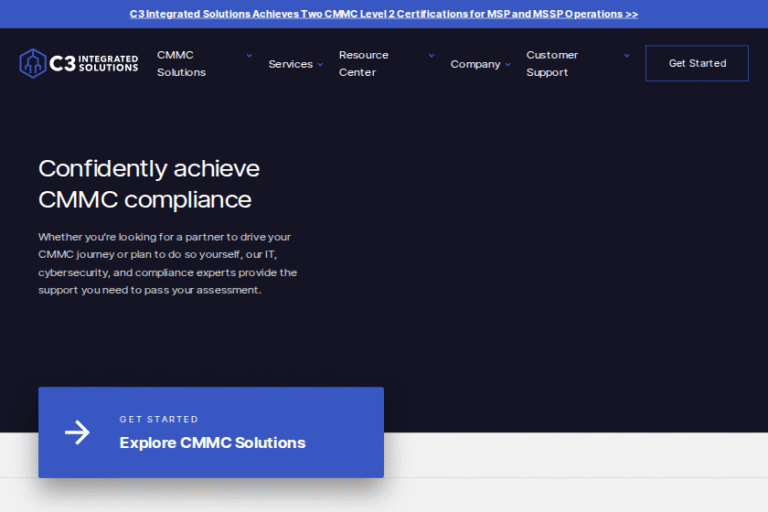Screen dimensions: 768x512
Task: Click the 'Confidently achieve CMMC compliance' heading
Action: [149, 183]
